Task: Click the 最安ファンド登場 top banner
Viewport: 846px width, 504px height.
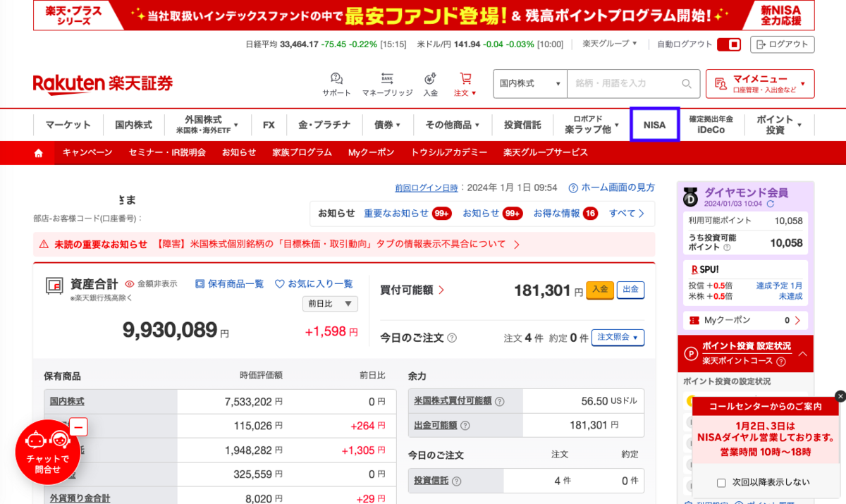Action: 424,15
